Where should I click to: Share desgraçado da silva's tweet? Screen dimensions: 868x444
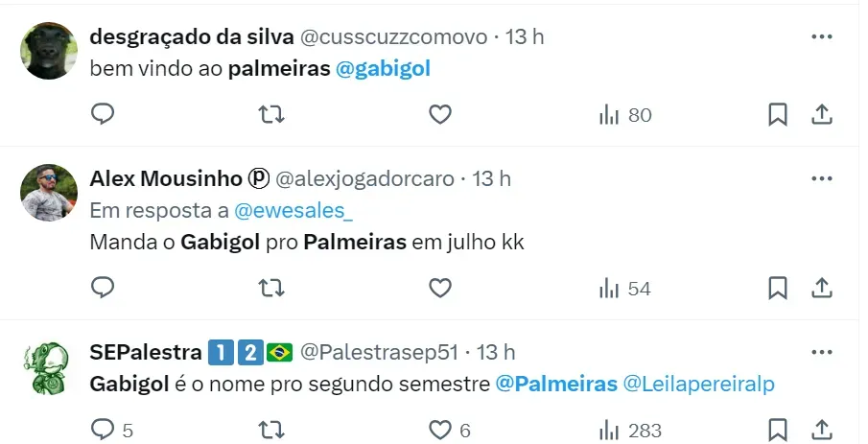822,115
